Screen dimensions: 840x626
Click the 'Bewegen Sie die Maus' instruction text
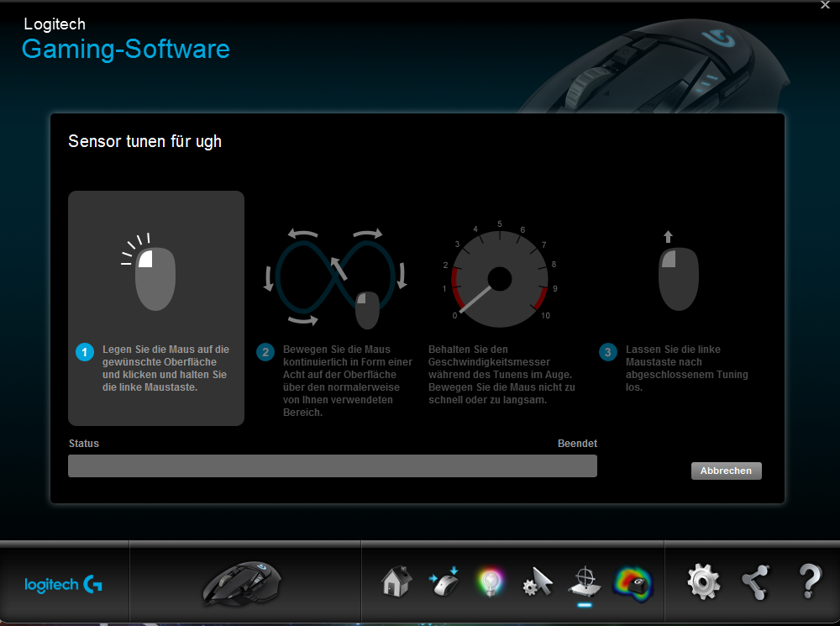[348, 381]
